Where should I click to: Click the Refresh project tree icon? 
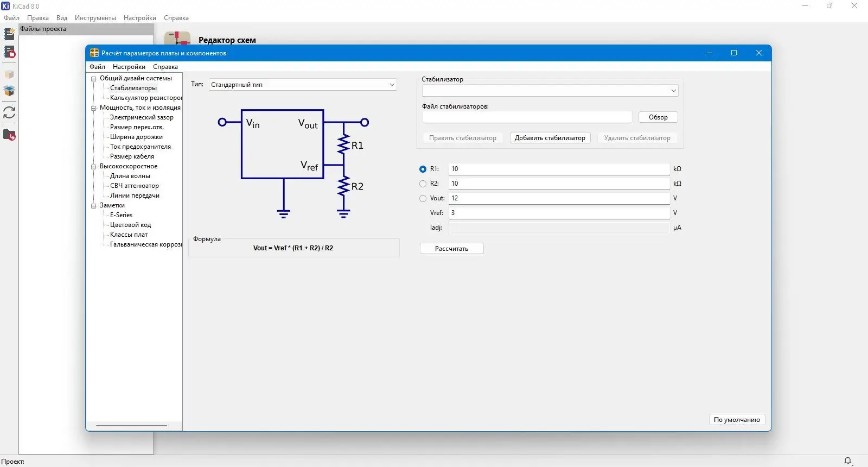[x=9, y=112]
